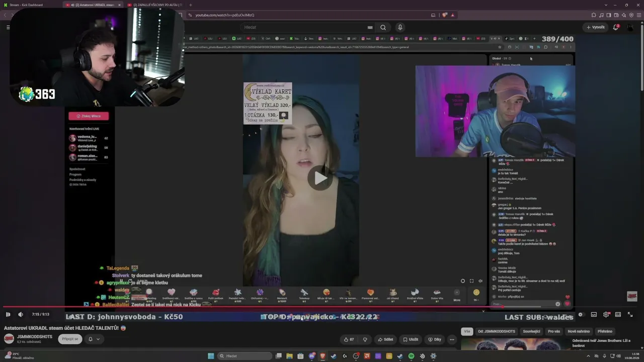Screen dimensions: 644x362
Task: Open Task View on the taskbar
Action: click(x=279, y=356)
